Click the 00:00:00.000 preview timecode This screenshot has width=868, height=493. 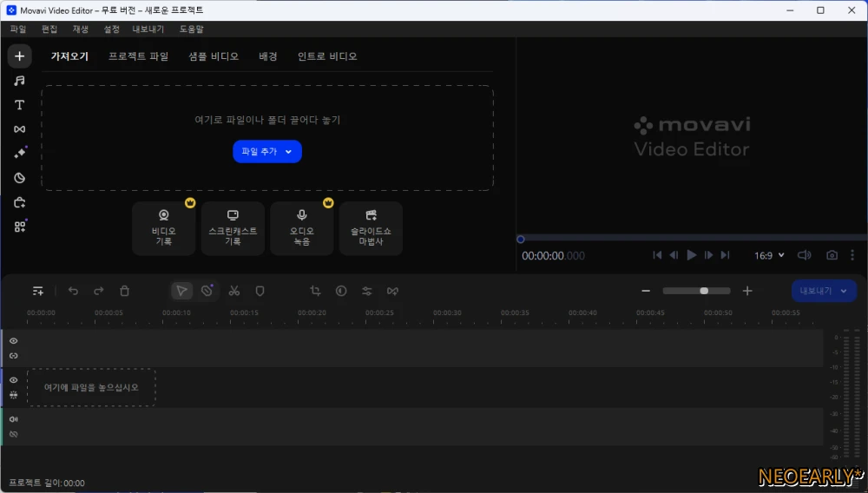553,256
